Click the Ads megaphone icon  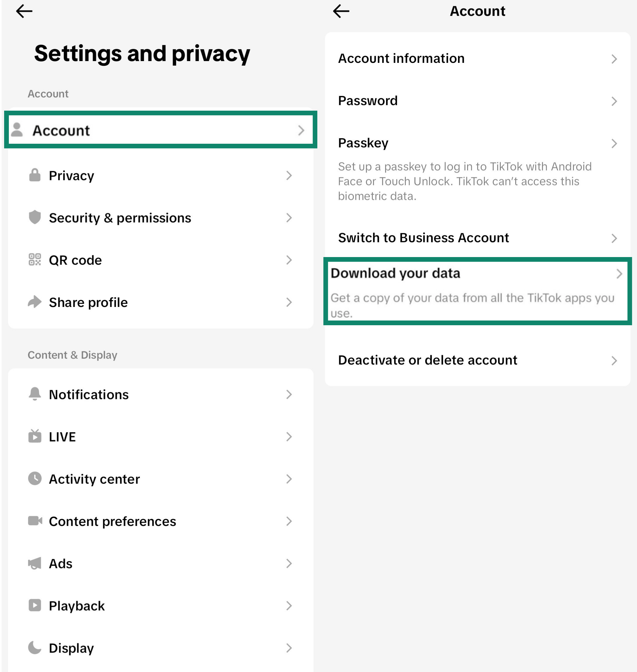click(x=35, y=564)
